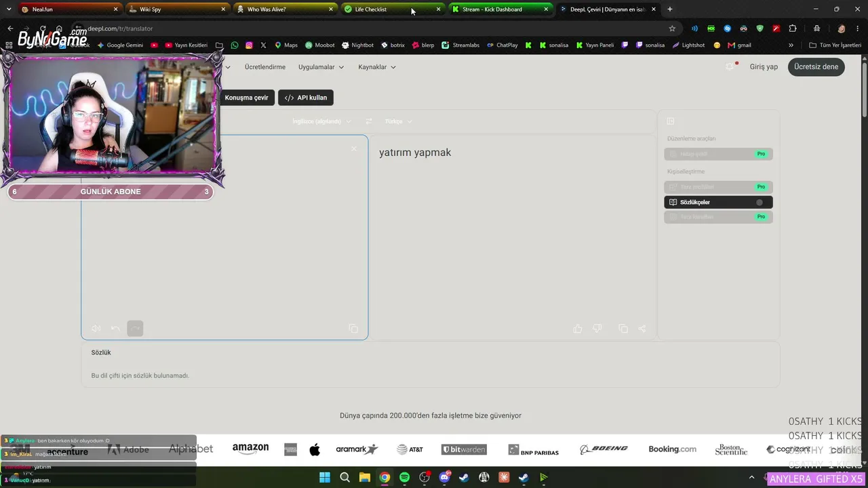Open the botrix bookmark
Image resolution: width=868 pixels, height=488 pixels.
(x=393, y=45)
